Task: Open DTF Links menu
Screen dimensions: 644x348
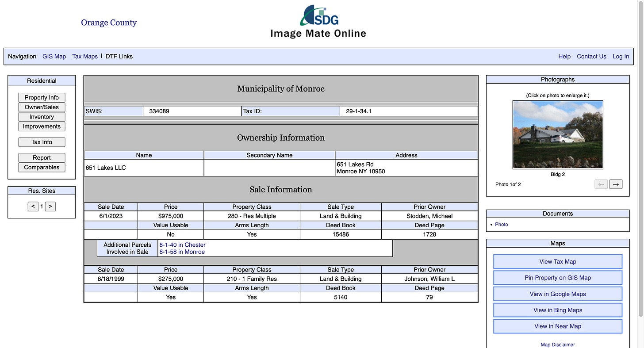Action: coord(119,56)
